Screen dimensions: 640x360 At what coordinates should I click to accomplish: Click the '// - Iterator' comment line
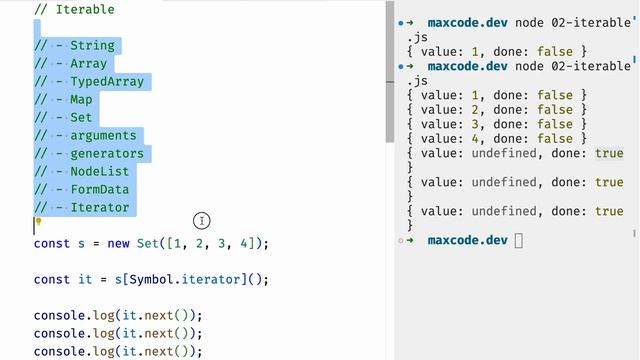click(82, 207)
